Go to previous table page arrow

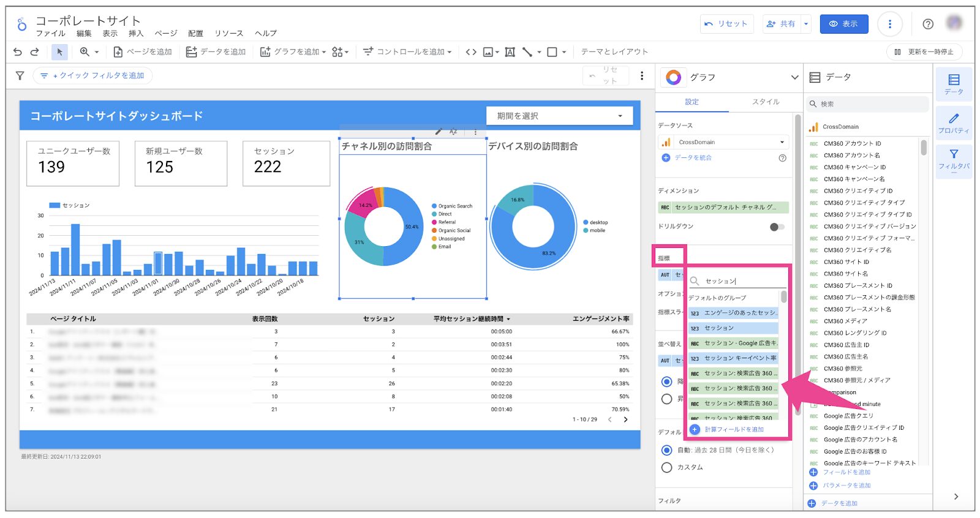[610, 419]
